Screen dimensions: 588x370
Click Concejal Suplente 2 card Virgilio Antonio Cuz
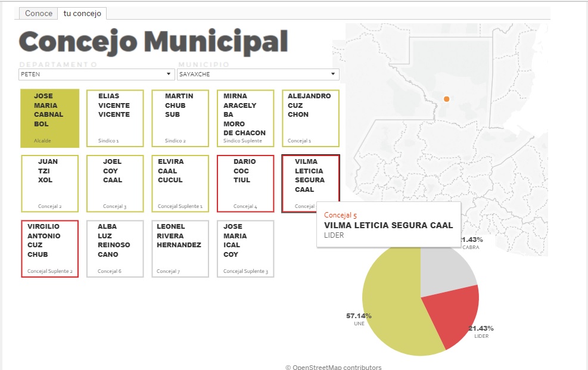[49, 248]
